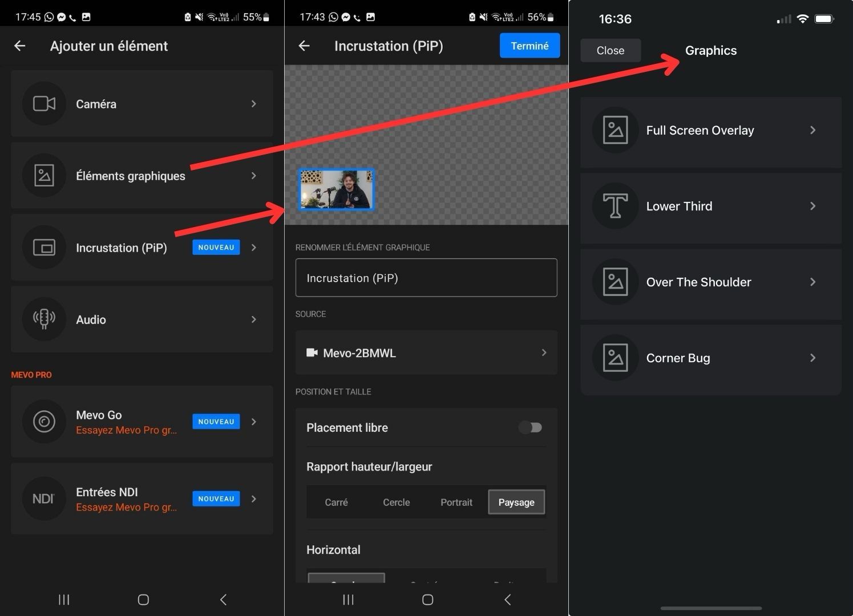Image resolution: width=853 pixels, height=616 pixels.
Task: Open the Mevo Go lens icon
Action: [44, 422]
